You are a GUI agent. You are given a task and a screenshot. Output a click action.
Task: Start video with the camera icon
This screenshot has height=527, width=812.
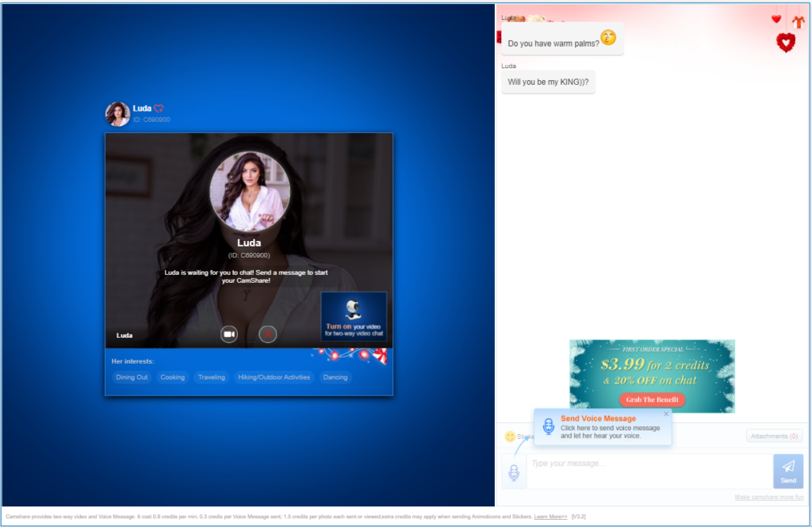point(229,334)
